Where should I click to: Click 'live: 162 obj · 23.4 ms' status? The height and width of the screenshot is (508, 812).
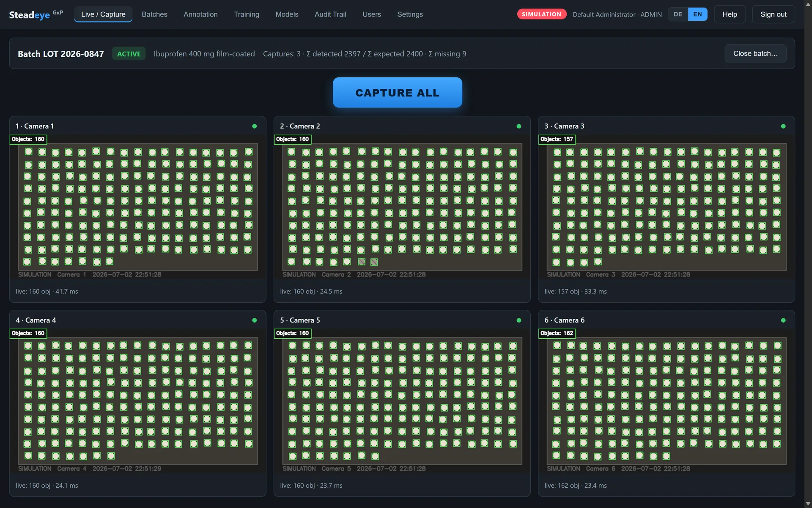[576, 486]
